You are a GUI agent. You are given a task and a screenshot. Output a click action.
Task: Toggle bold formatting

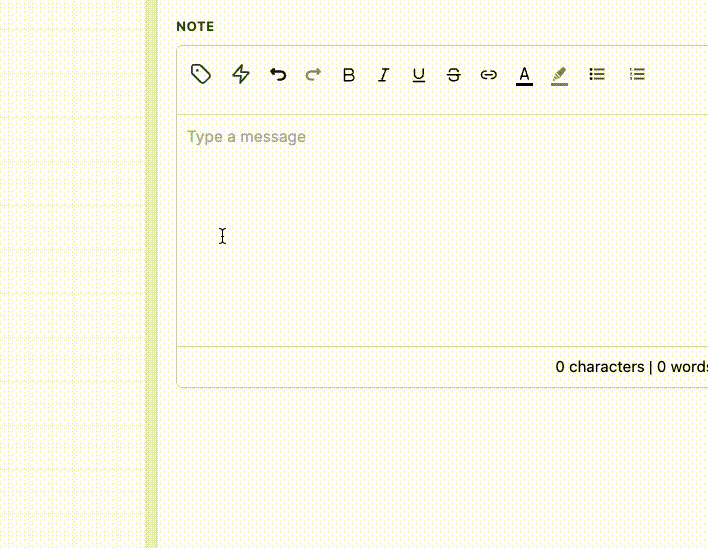coord(348,75)
